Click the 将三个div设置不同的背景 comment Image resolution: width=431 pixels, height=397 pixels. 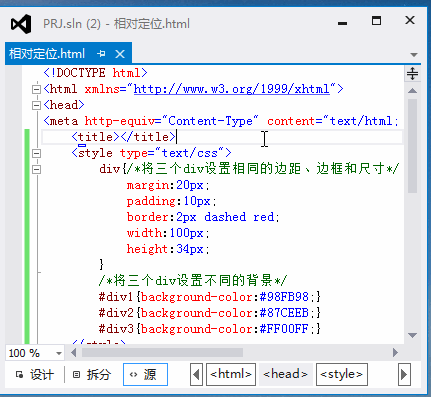tap(193, 281)
